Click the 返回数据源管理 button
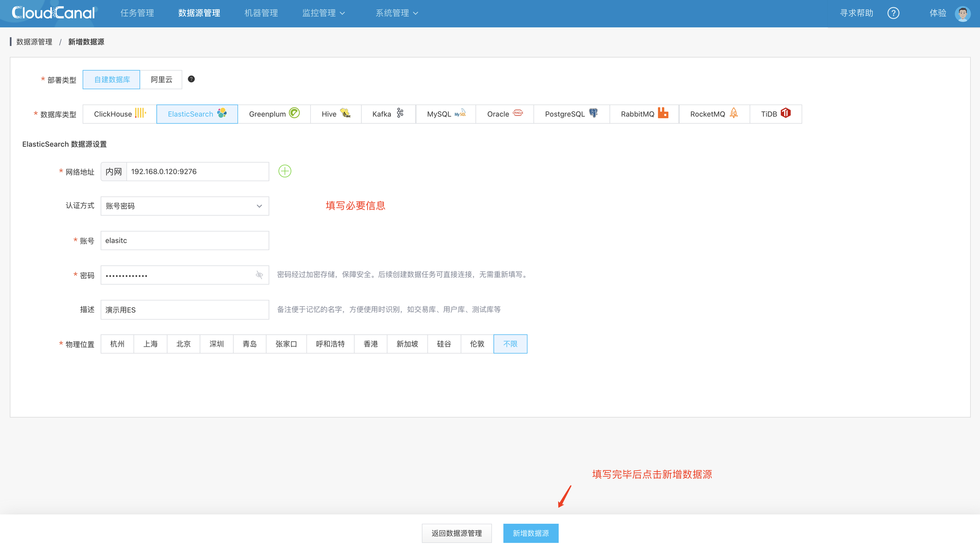Screen dimensions: 980x550 pyautogui.click(x=456, y=533)
